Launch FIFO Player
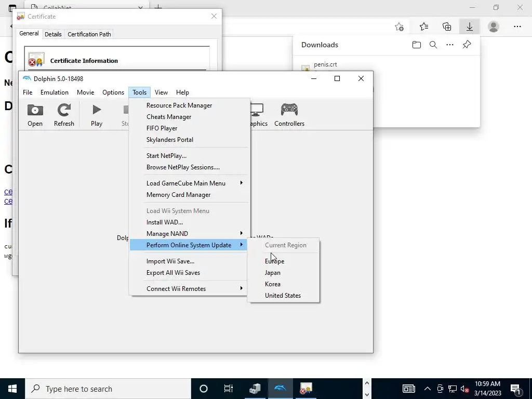532x399 pixels. tap(189, 128)
